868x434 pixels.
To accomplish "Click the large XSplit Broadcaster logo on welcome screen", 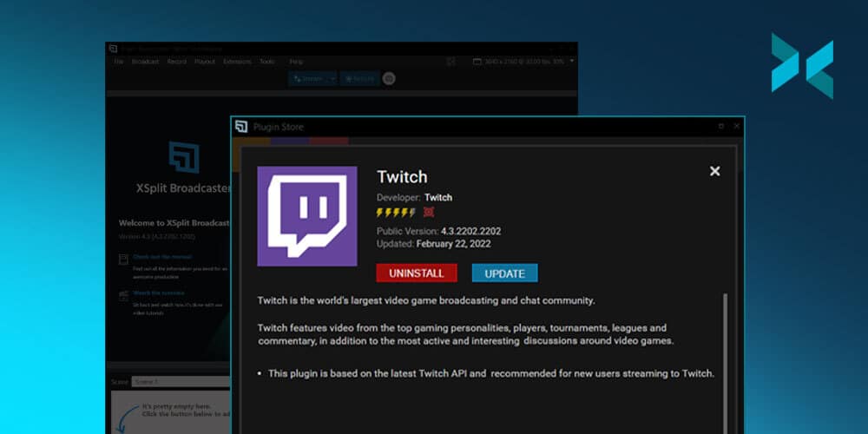I will [x=184, y=157].
